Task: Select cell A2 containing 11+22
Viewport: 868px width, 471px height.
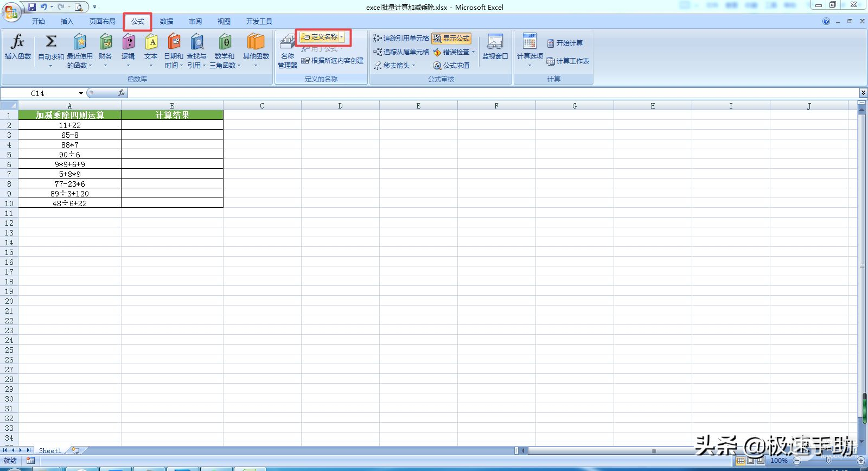Action: [x=69, y=125]
